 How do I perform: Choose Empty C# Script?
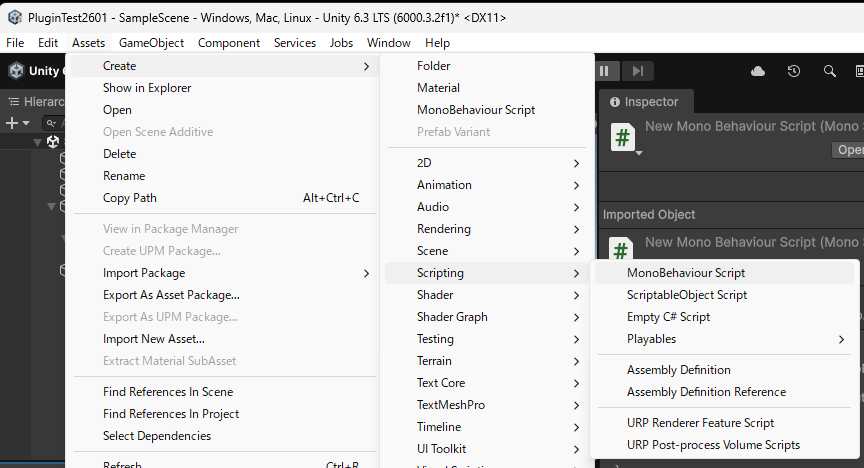[668, 317]
